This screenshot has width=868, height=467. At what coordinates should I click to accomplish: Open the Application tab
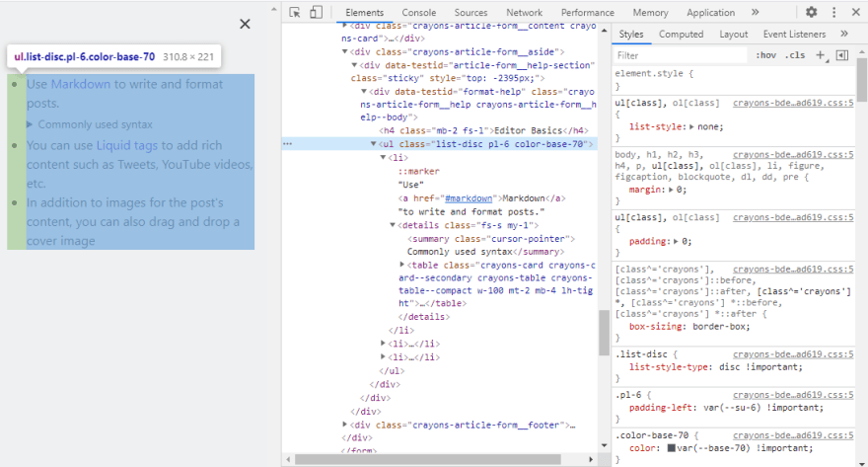coord(711,12)
